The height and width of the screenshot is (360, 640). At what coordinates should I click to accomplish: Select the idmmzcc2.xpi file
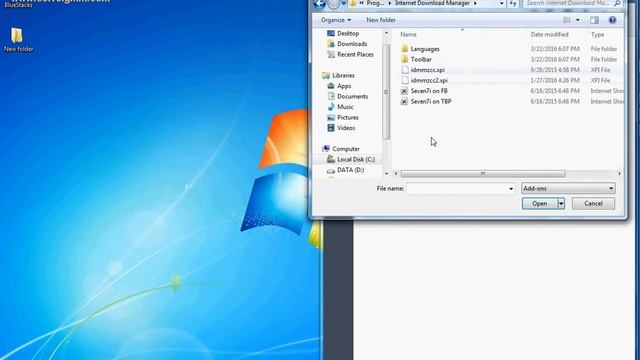pyautogui.click(x=429, y=80)
